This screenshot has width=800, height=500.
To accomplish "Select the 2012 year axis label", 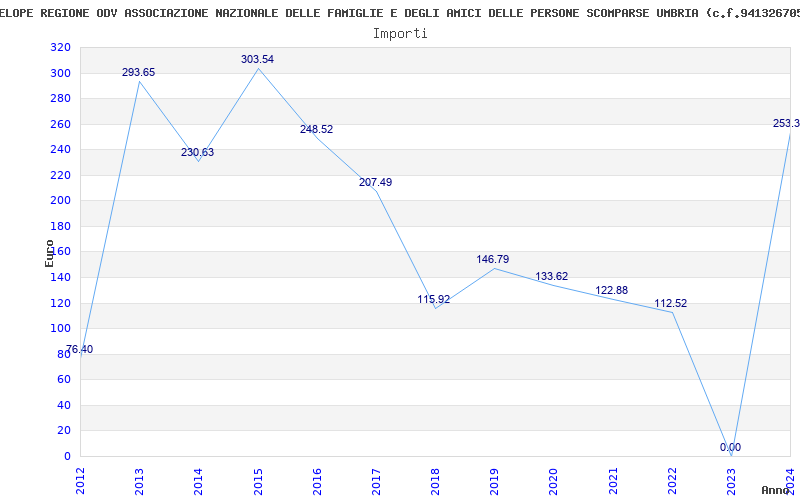I will coord(80,481).
